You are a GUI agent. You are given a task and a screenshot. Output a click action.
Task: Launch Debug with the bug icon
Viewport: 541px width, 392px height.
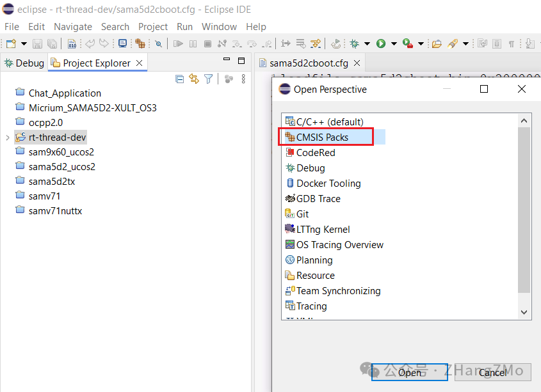(354, 43)
